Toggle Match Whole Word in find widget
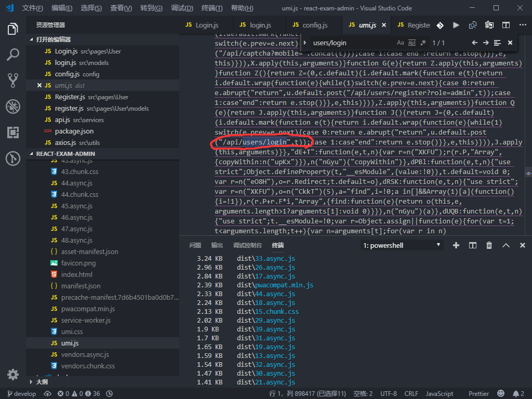This screenshot has width=532, height=399. coord(412,43)
